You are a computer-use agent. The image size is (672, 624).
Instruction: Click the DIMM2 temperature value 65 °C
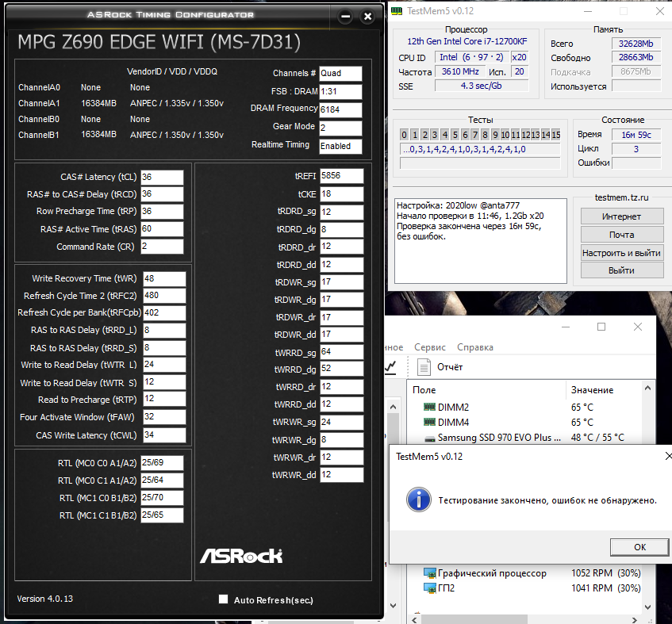point(582,408)
